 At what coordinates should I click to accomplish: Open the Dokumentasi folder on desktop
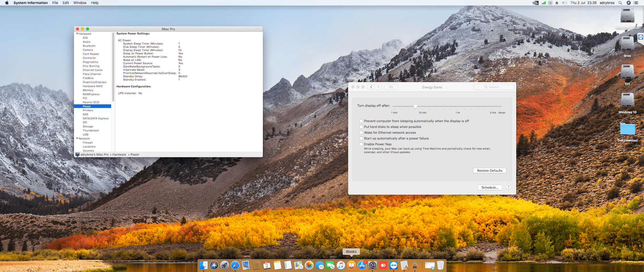[x=627, y=129]
